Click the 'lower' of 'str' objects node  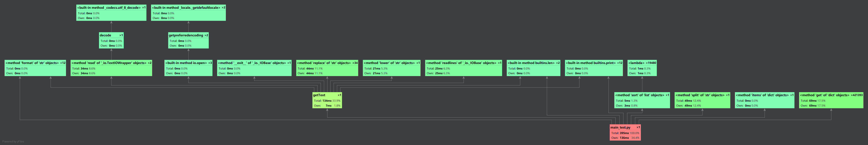tap(391, 68)
